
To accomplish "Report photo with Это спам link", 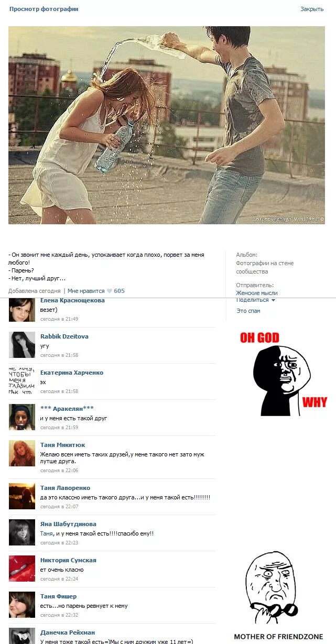I will pos(248,311).
